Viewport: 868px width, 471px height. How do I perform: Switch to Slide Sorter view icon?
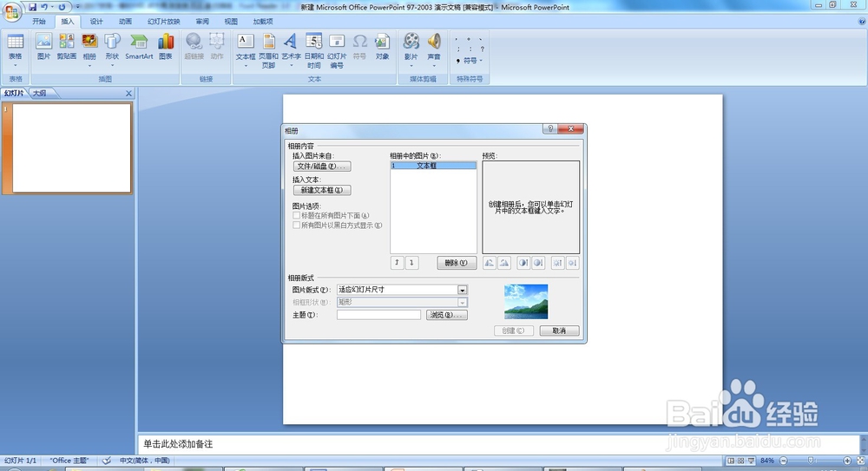tap(740, 461)
